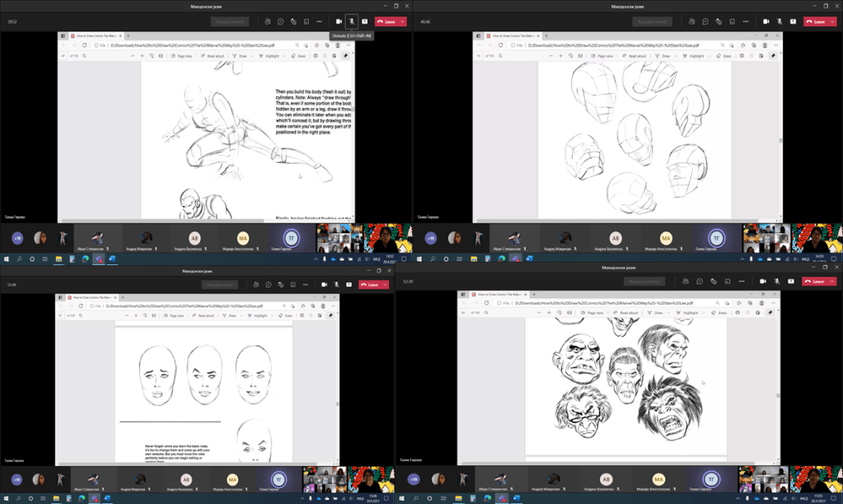
Task: Toggle camera in the top-left meeting window
Action: 339,21
